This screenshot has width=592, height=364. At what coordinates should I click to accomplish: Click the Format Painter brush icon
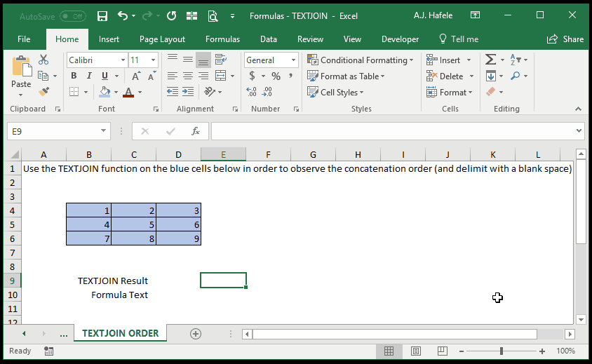click(43, 92)
